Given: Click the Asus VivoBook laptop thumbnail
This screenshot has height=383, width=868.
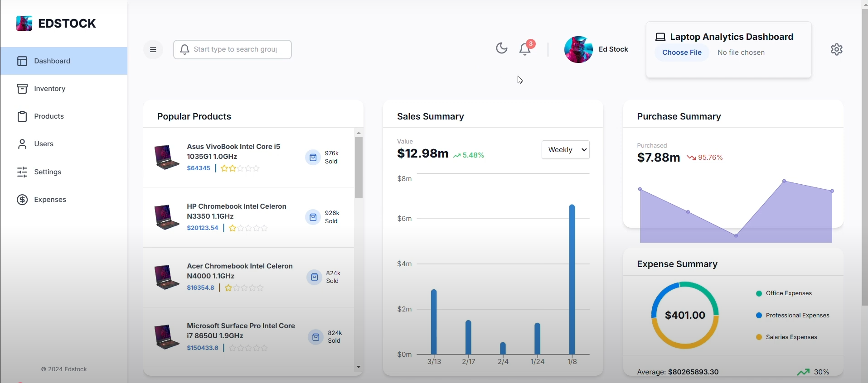Looking at the screenshot, I should coord(166,157).
